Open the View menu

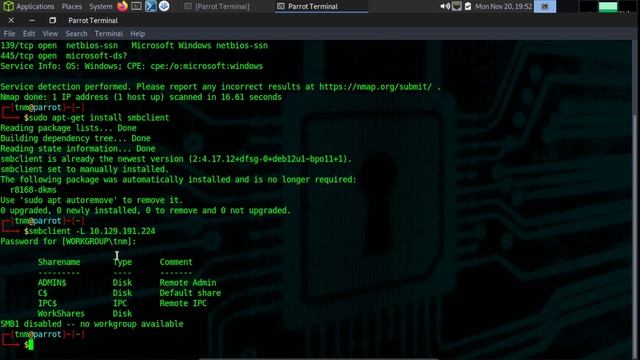(50, 34)
